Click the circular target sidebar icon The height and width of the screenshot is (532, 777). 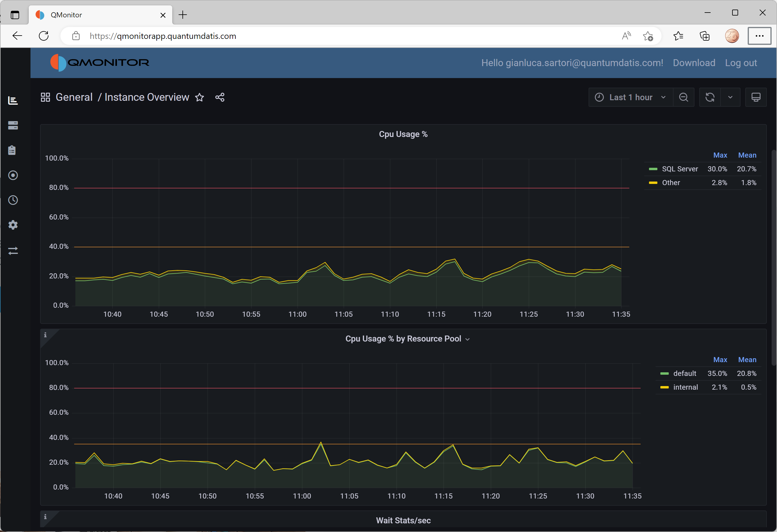tap(13, 175)
